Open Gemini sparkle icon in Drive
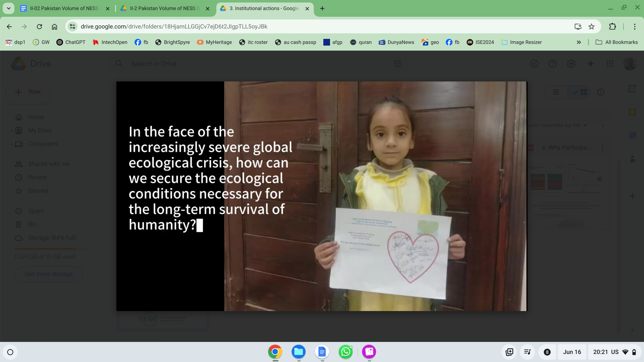This screenshot has width=644, height=362. pos(591,64)
